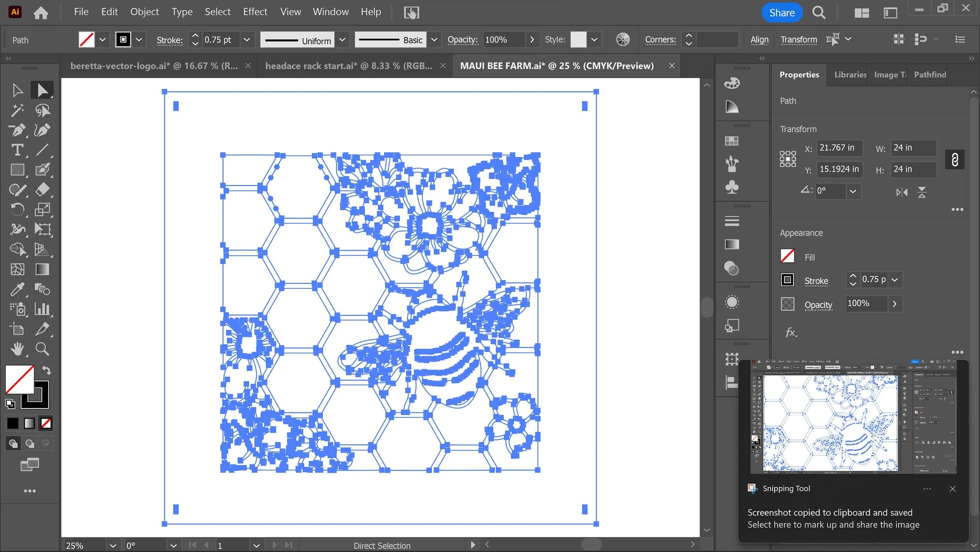980x552 pixels.
Task: Open the 25% zoom level dropdown
Action: (113, 546)
